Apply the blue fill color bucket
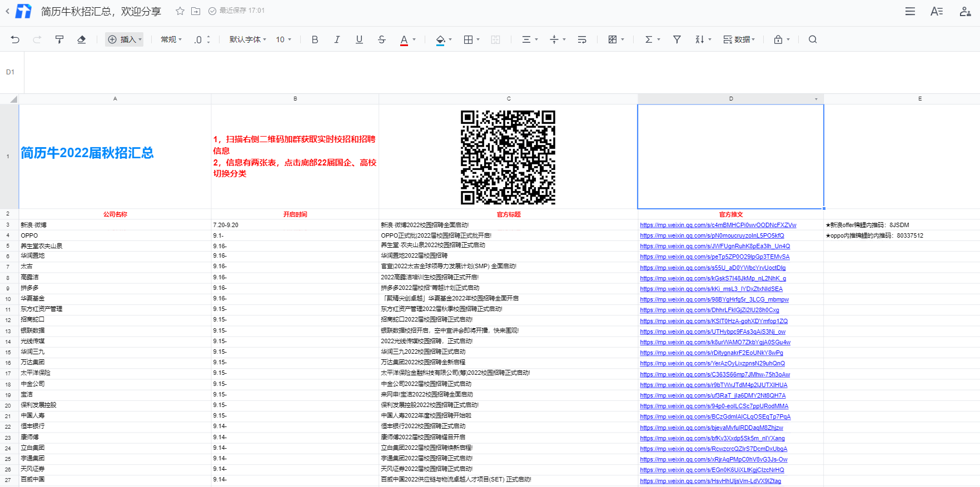Image resolution: width=980 pixels, height=487 pixels. [440, 39]
